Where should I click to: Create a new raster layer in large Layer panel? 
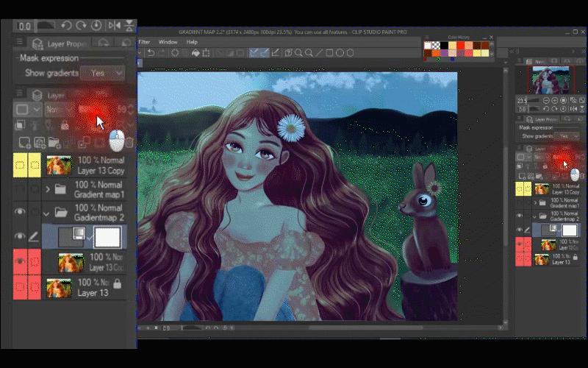pos(24,142)
